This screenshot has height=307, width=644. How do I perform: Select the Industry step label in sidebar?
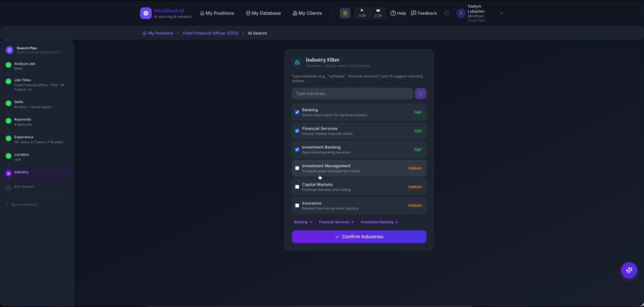[21, 172]
